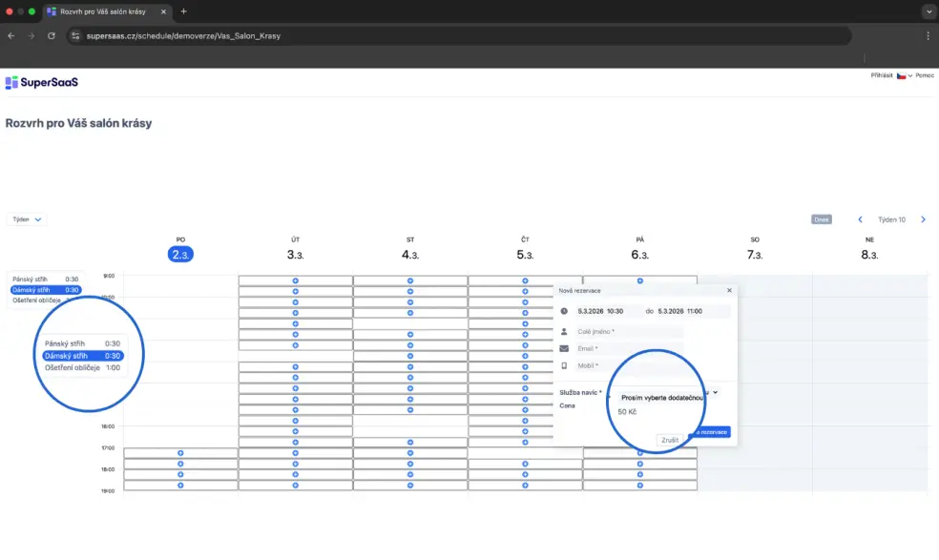Open the Pomoc help link
The width and height of the screenshot is (939, 560).
click(x=925, y=75)
